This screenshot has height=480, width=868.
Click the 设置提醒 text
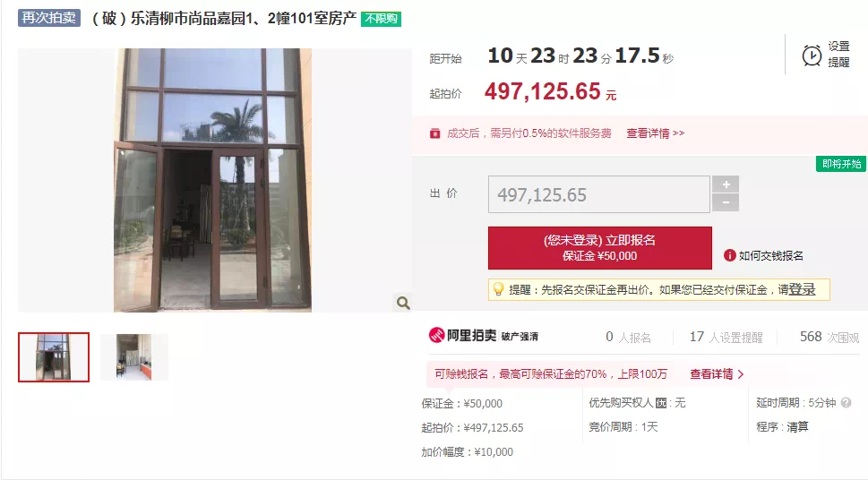[x=838, y=55]
